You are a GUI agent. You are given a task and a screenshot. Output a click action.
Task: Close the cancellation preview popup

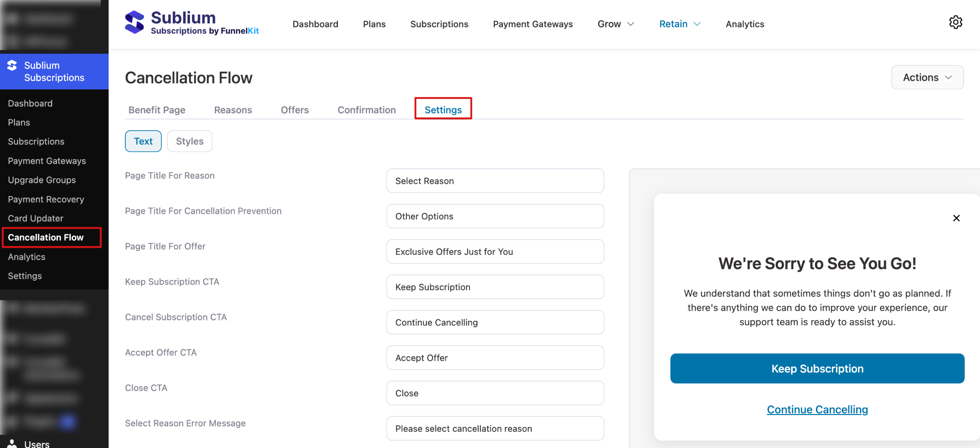(956, 218)
